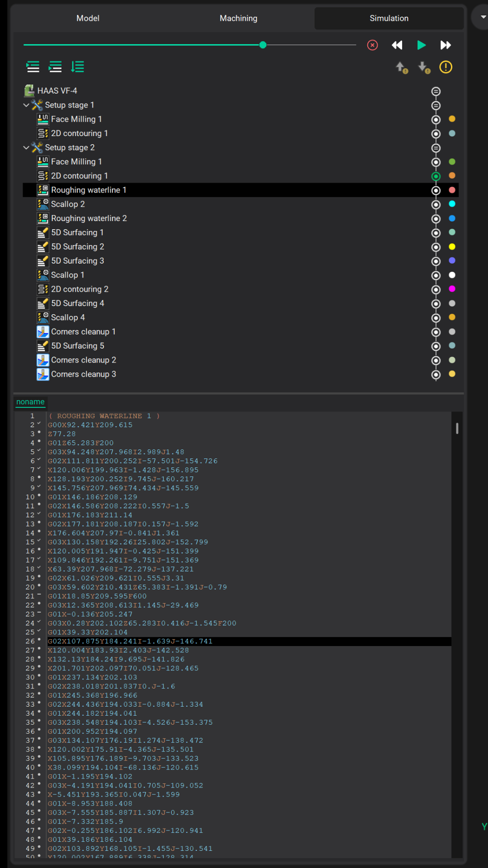
Task: Click the rewind simulation icon
Action: click(397, 45)
